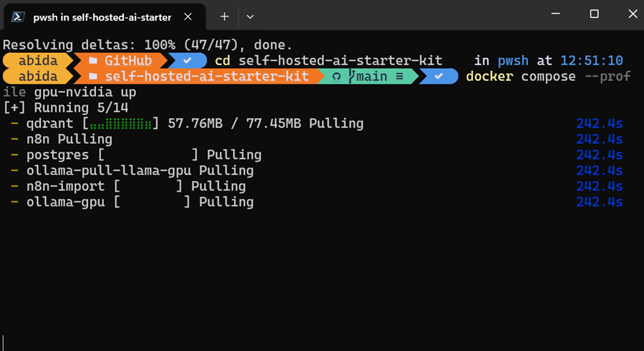Click the PowerShell icon in the tab
Image resolution: width=644 pixels, height=351 pixels.
tap(18, 17)
